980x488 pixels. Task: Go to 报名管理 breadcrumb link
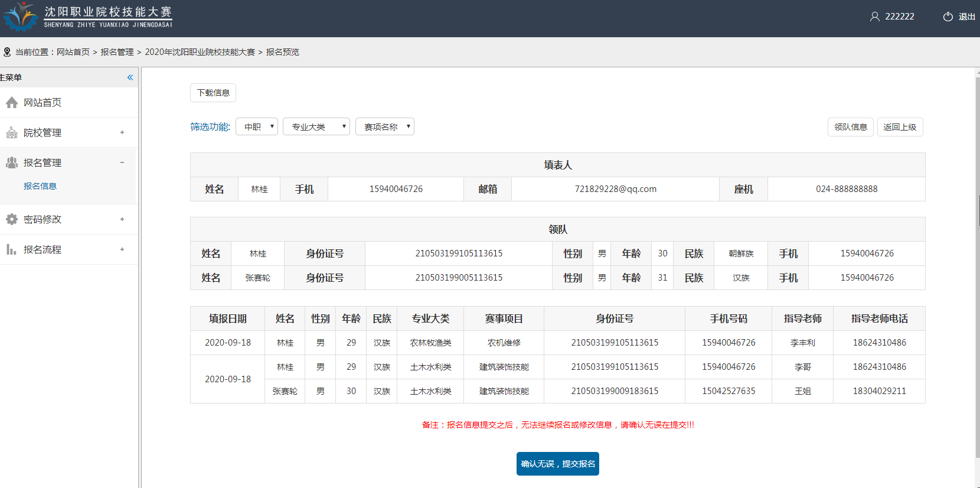coord(117,52)
